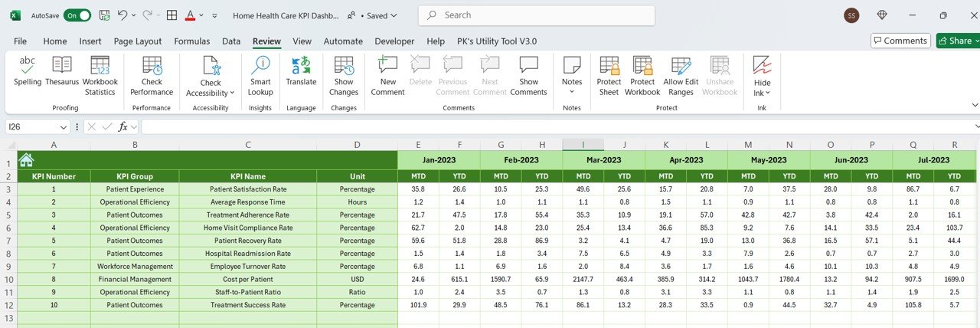Click the Notes icon
The width and height of the screenshot is (980, 328).
(572, 66)
